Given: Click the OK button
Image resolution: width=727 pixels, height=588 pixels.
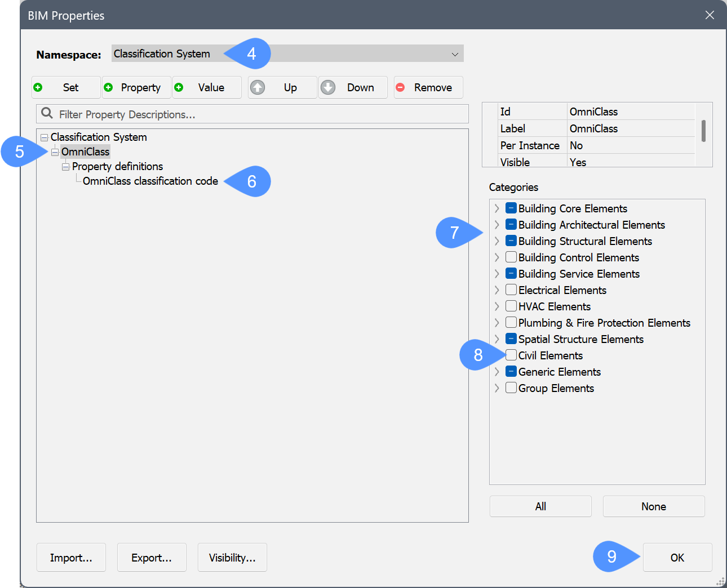Looking at the screenshot, I should [677, 558].
